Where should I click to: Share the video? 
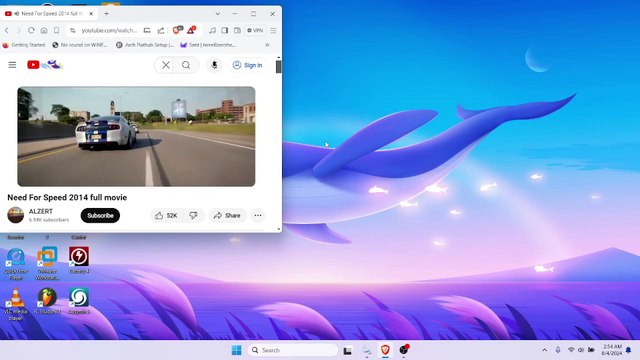pyautogui.click(x=227, y=216)
